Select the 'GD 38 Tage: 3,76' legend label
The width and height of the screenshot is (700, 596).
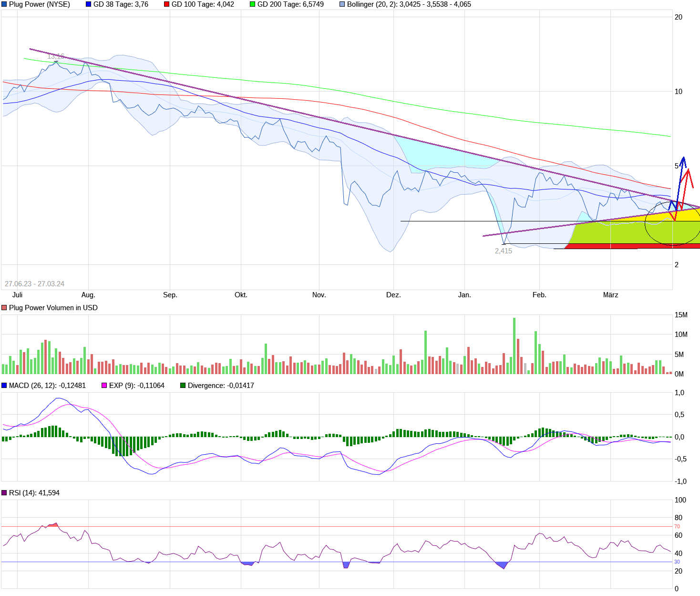click(x=121, y=4)
